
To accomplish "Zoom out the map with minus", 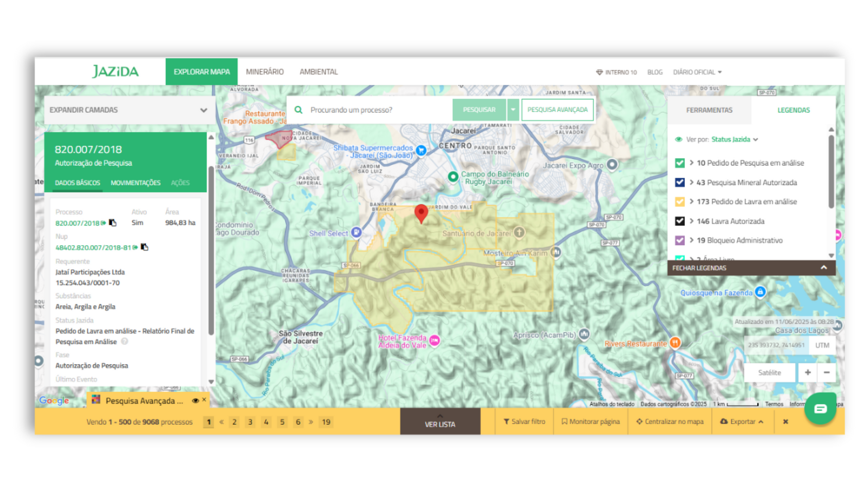I will coord(827,372).
